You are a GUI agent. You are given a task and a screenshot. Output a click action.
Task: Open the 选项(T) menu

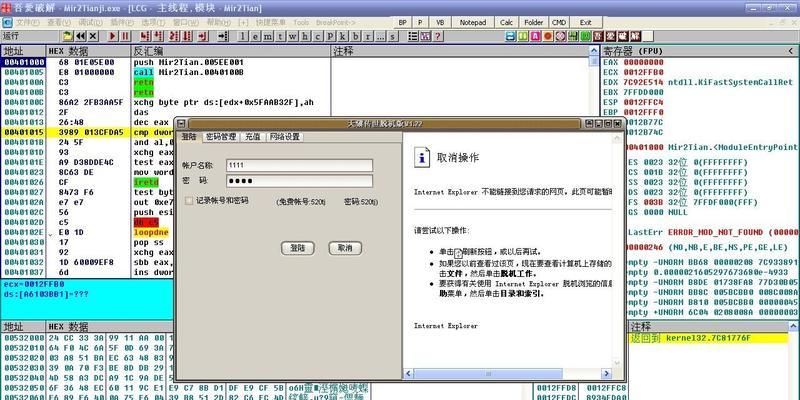pos(153,22)
